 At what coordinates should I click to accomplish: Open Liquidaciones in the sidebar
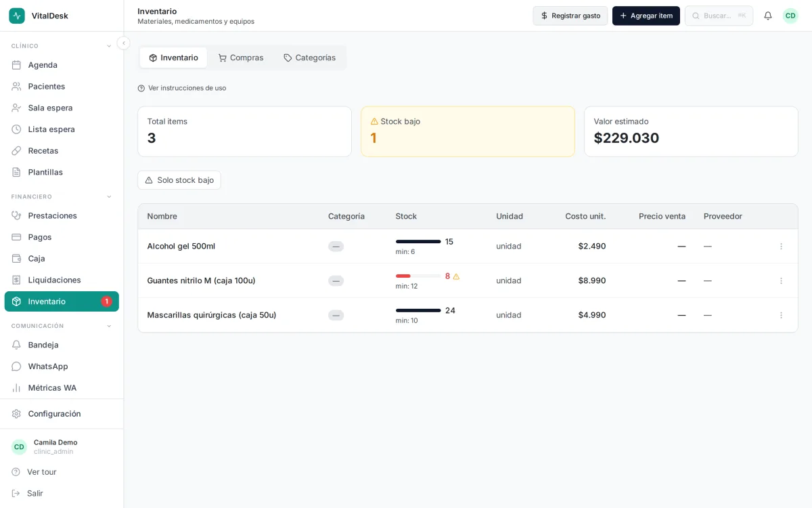click(62, 280)
